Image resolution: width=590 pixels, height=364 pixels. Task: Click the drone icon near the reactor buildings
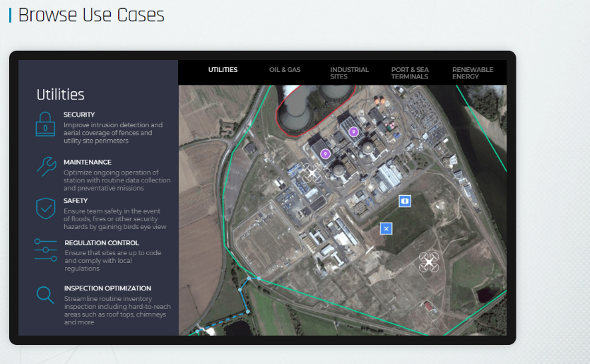pos(312,172)
